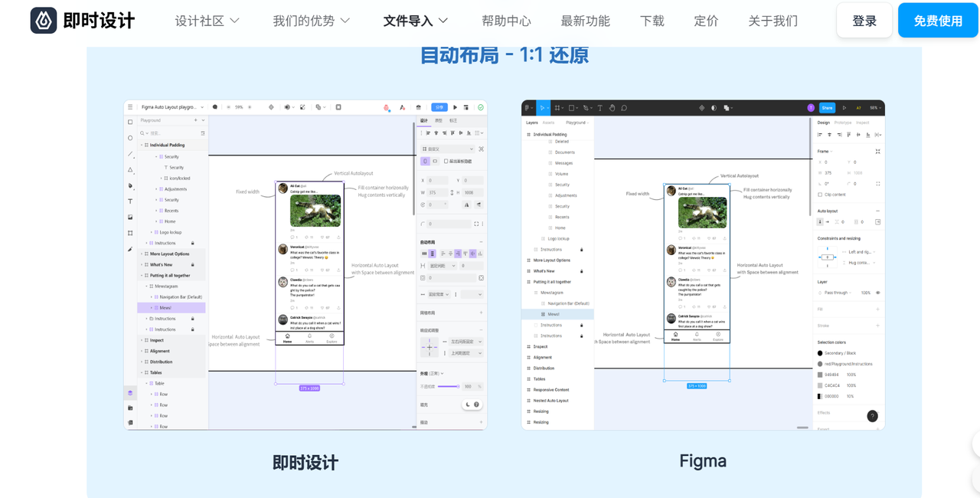Open the 下载 nav item
This screenshot has width=980, height=498.
tap(652, 21)
